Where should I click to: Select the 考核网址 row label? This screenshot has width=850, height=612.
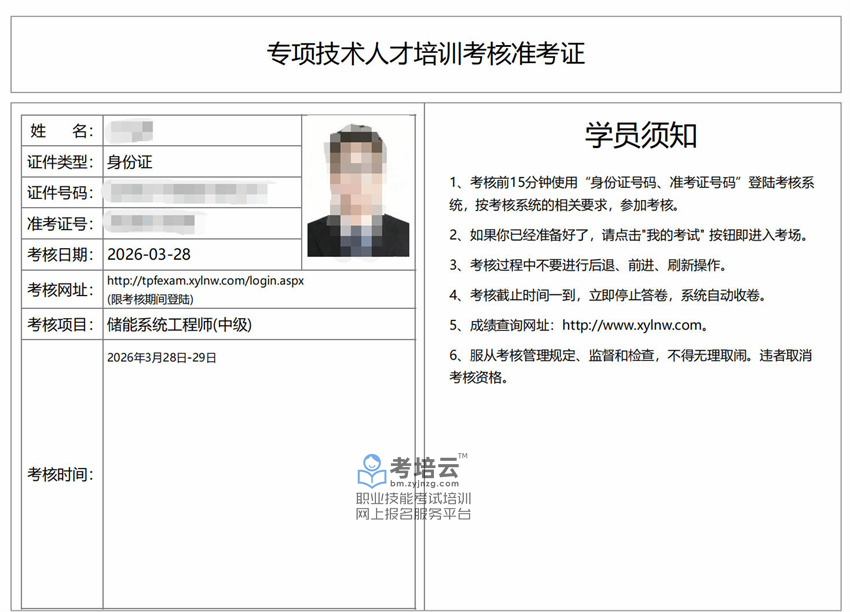point(61,289)
